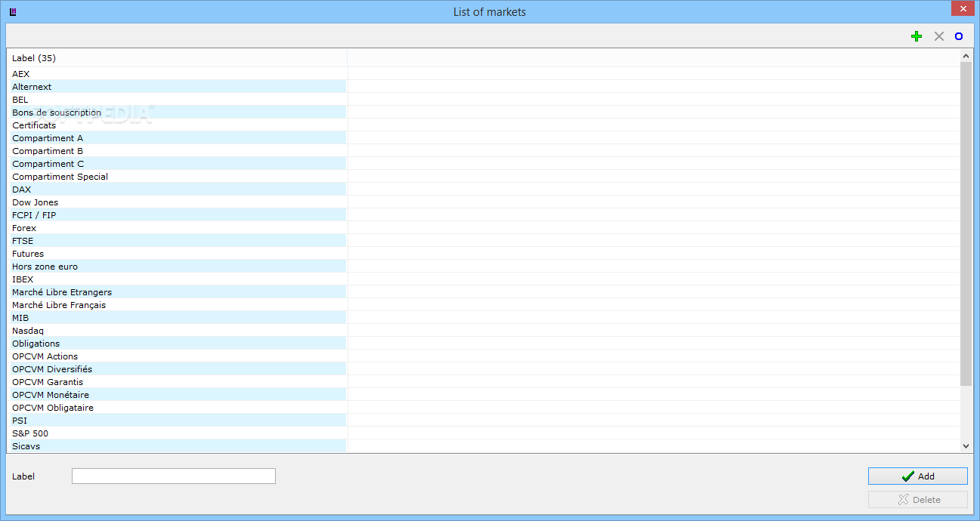Click the grayed-out Delete button
Image resolution: width=980 pixels, height=521 pixels.
(x=917, y=499)
